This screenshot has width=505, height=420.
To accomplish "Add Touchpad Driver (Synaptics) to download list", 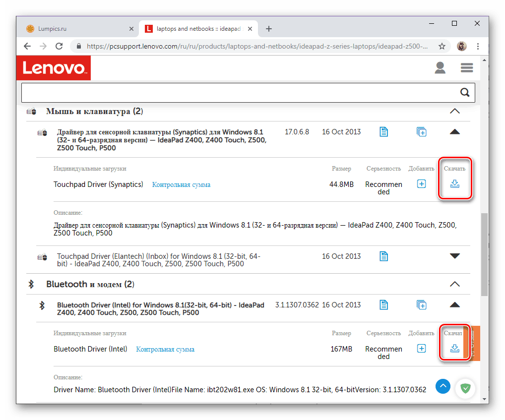I will point(421,183).
